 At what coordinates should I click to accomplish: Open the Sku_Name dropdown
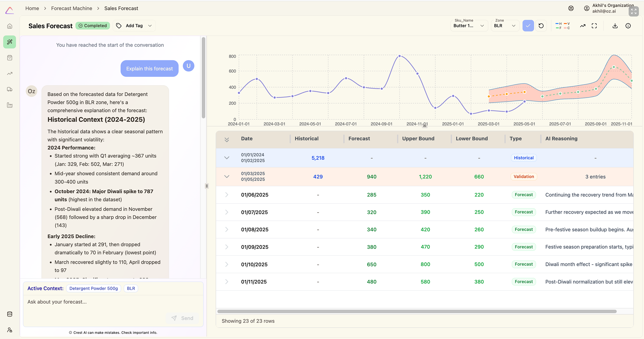tap(469, 26)
